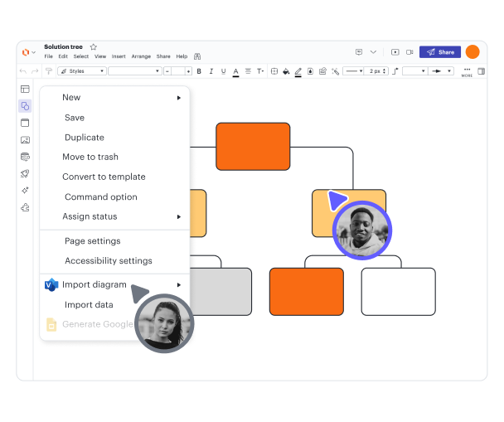This screenshot has width=504, height=422.
Task: Select the top orange rectangle shape
Action: 253,147
